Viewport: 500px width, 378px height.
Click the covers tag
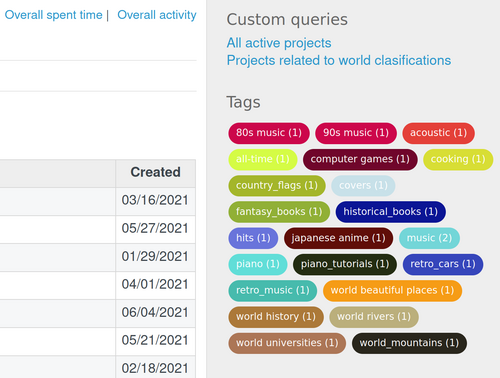tap(363, 185)
